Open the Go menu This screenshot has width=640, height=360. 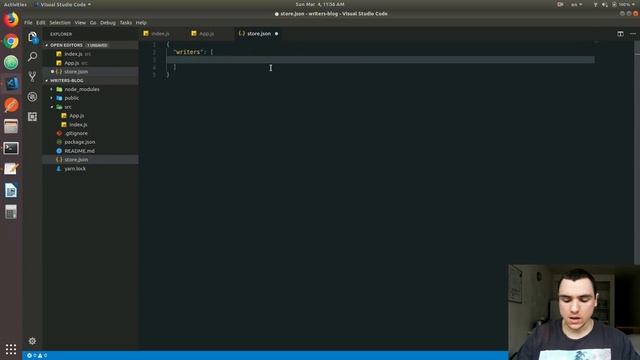93,23
